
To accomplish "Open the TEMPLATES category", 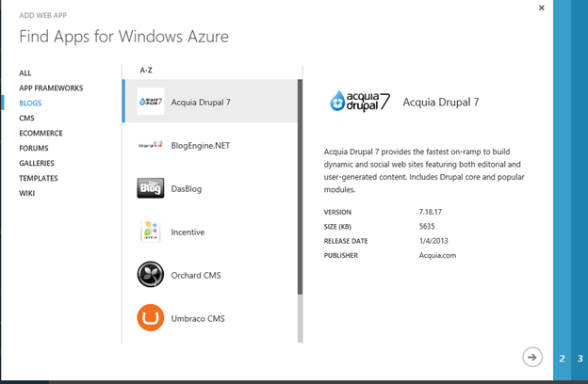I will (x=39, y=178).
